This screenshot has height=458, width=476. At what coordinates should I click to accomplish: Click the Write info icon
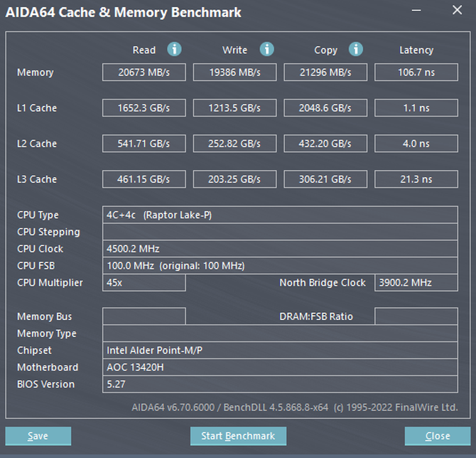266,49
